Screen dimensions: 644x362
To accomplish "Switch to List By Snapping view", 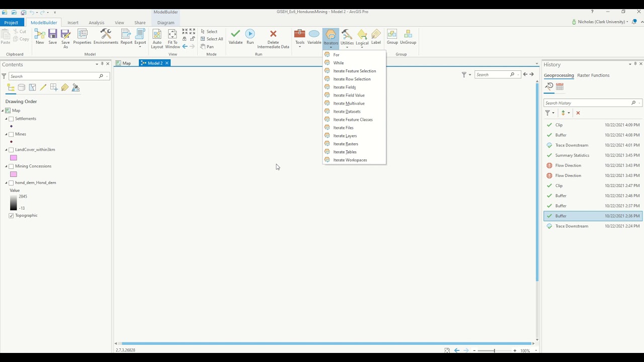I will pos(54,87).
